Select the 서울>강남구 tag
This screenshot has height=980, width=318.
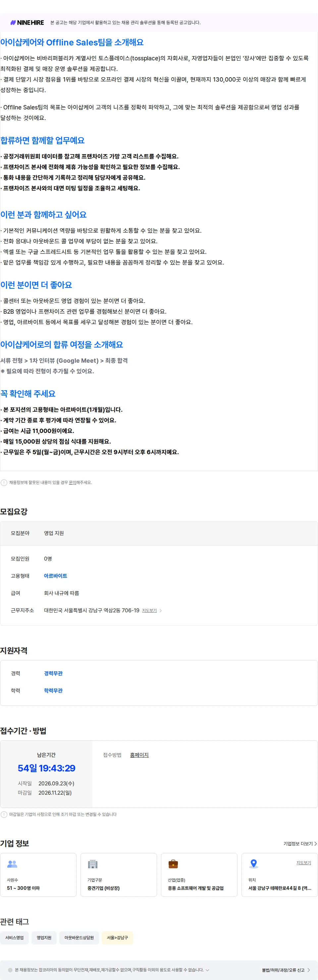pos(117,938)
